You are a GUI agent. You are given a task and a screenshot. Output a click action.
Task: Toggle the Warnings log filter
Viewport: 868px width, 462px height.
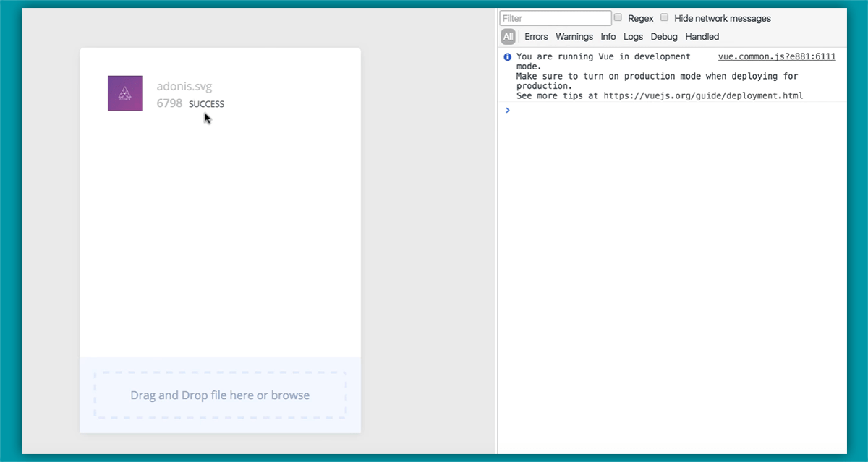coord(574,36)
